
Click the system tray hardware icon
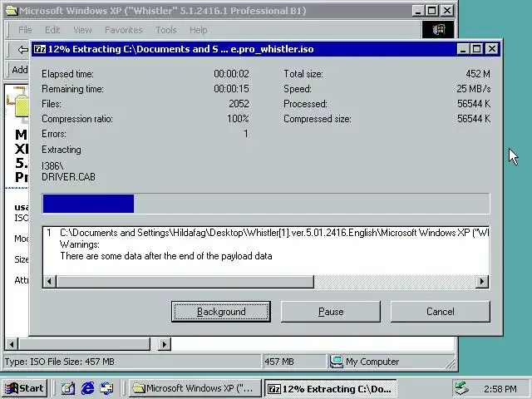(462, 388)
